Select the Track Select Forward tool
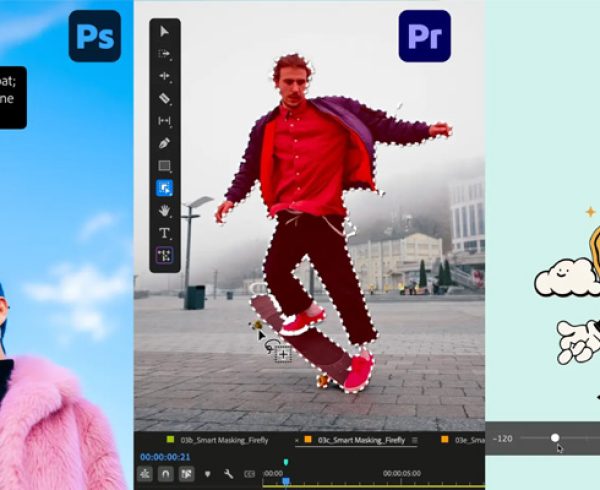 (x=165, y=54)
